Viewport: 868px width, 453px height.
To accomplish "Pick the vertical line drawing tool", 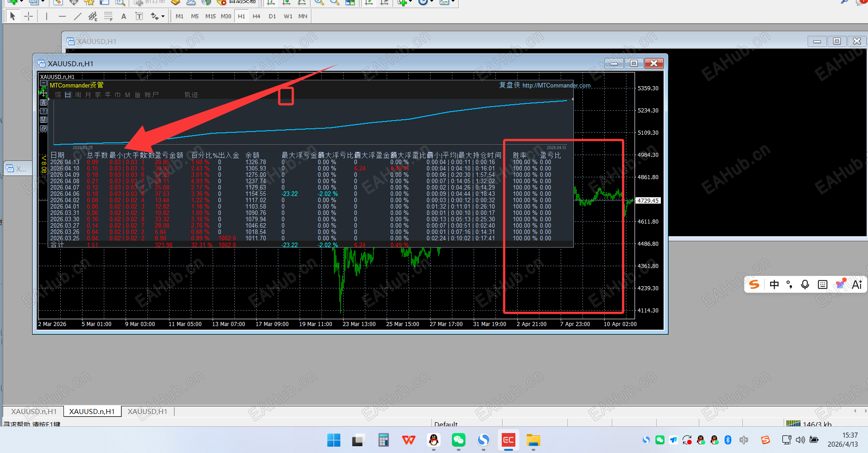I will (46, 16).
